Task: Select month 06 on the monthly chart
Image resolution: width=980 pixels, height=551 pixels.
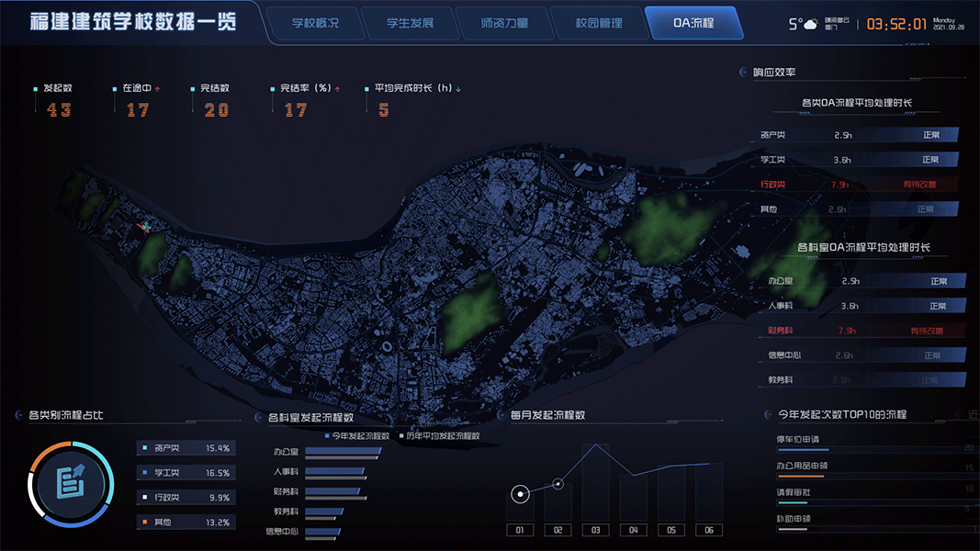Action: pyautogui.click(x=709, y=531)
